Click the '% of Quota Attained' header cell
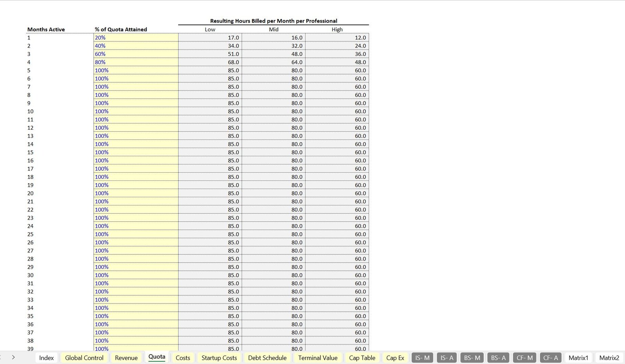The width and height of the screenshot is (625, 364). [121, 29]
